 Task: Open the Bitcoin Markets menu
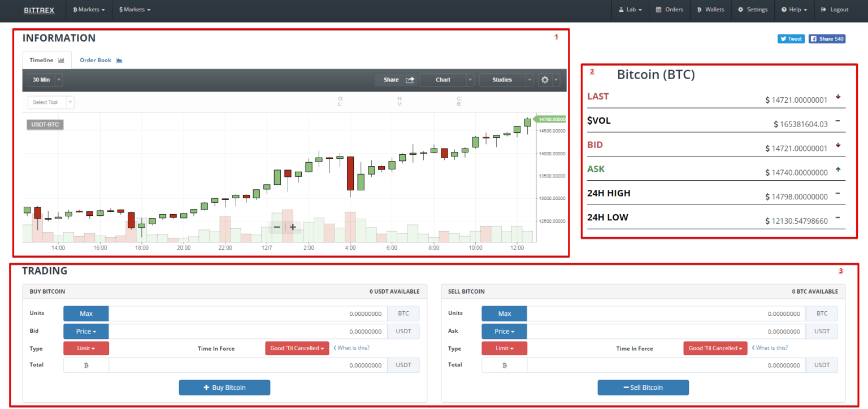click(89, 10)
